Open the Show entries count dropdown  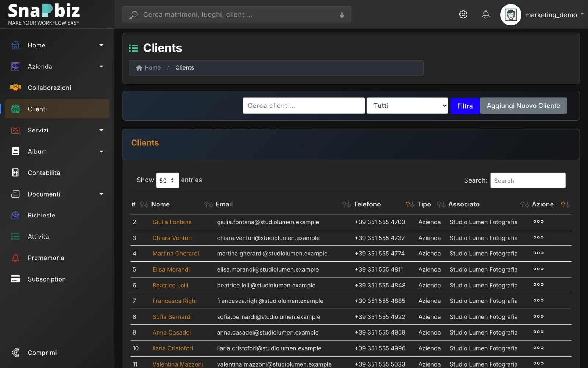coord(167,180)
